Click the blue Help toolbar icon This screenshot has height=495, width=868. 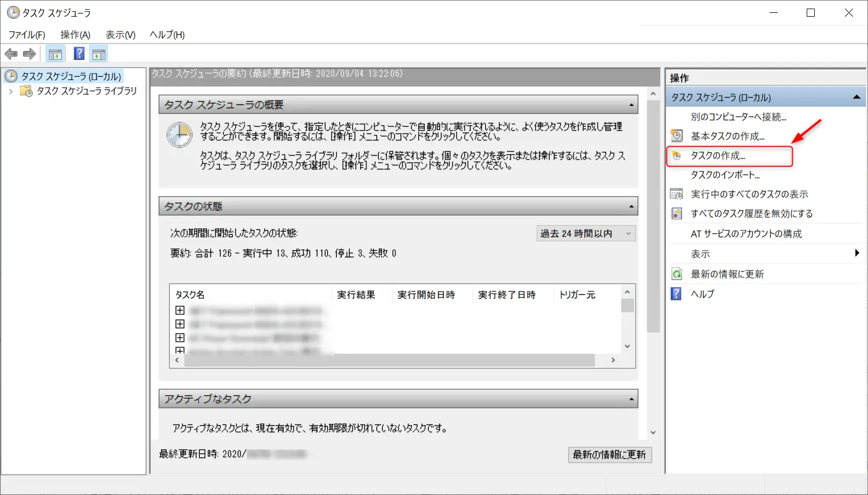[x=79, y=54]
